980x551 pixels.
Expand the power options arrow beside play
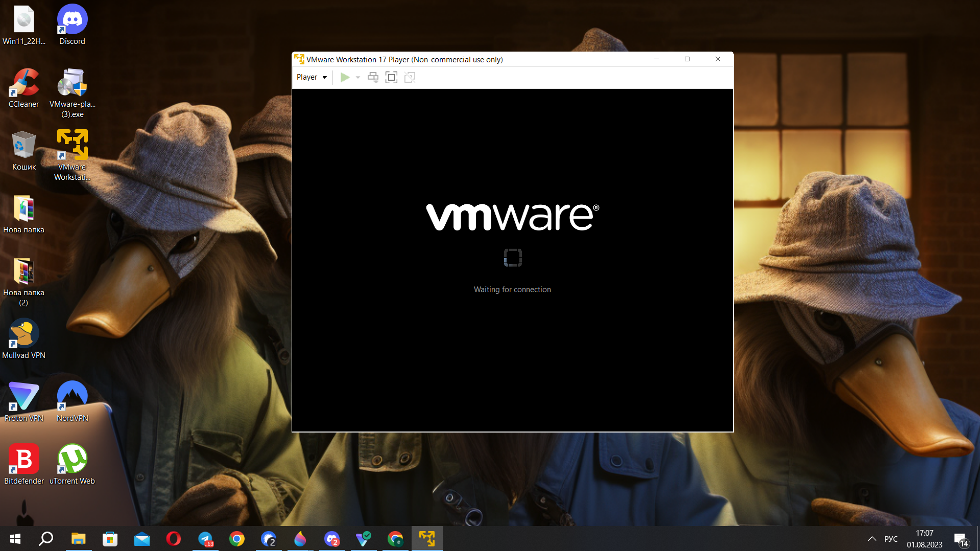click(358, 77)
